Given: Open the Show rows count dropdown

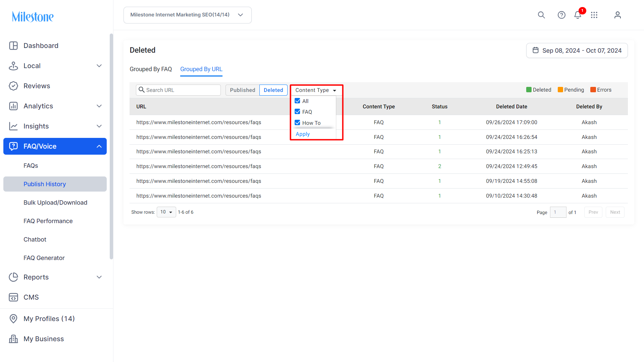Looking at the screenshot, I should point(166,212).
